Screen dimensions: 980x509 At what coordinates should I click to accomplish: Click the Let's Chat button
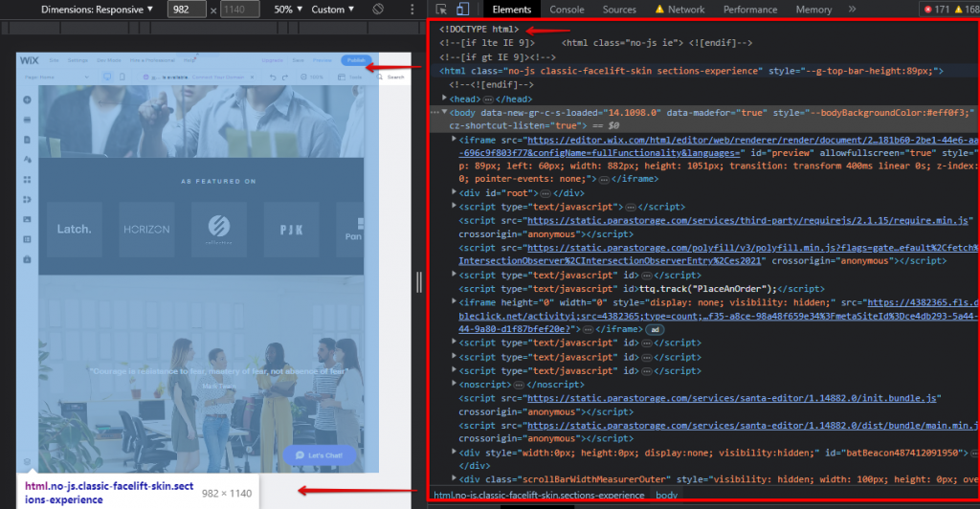(x=320, y=455)
